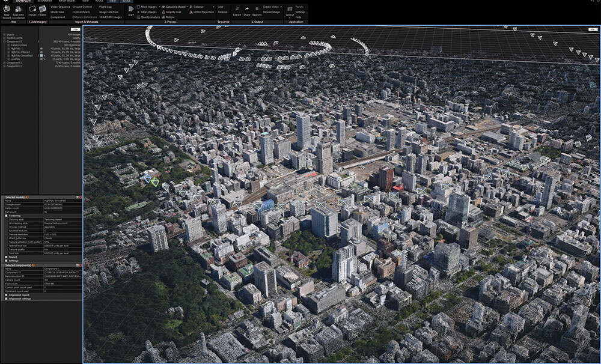Open the Layout application icon
This screenshot has width=601, height=364.
coord(290,11)
